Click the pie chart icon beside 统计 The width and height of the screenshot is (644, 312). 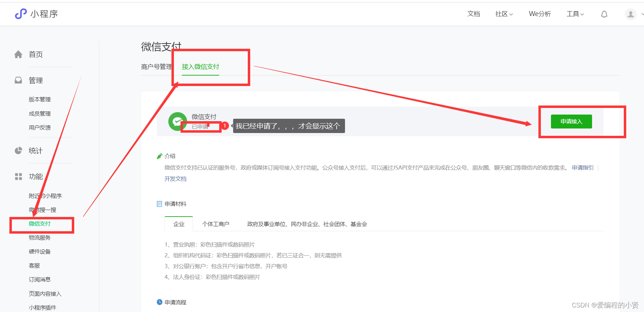[18, 151]
